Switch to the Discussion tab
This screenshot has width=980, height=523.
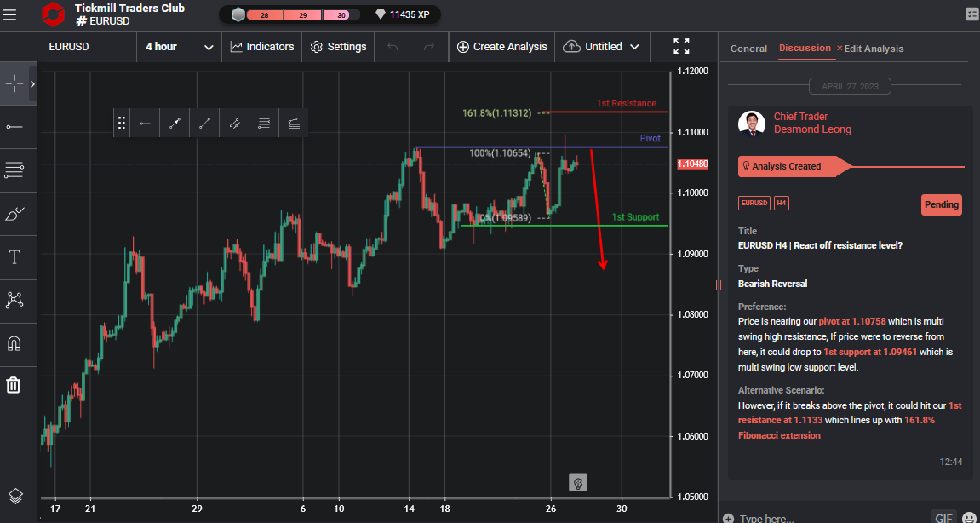pyautogui.click(x=805, y=48)
